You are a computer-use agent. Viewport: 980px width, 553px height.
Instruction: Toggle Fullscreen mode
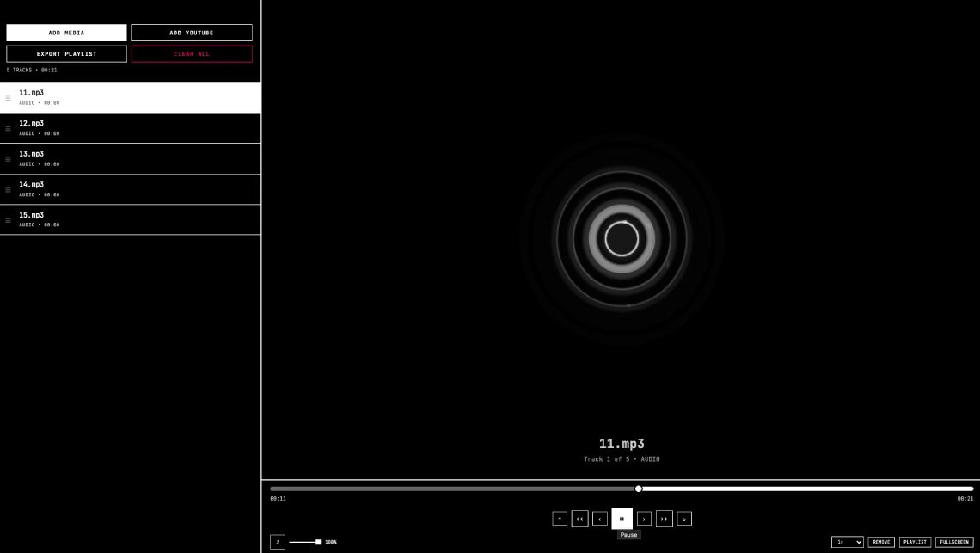point(954,542)
